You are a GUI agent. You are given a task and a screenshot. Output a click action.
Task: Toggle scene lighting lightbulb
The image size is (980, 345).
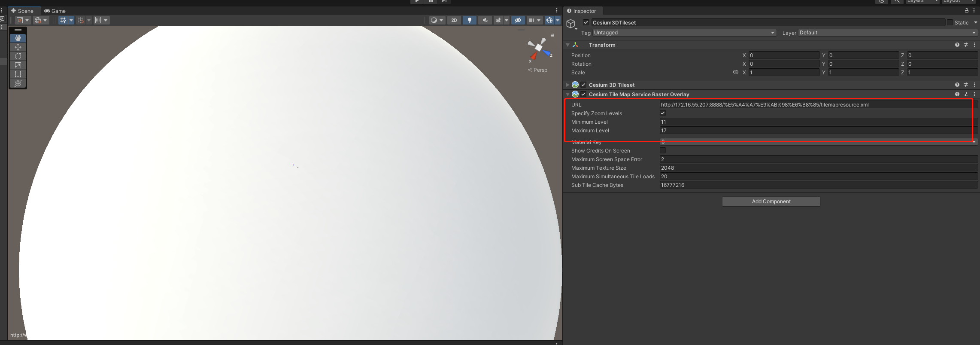[470, 20]
